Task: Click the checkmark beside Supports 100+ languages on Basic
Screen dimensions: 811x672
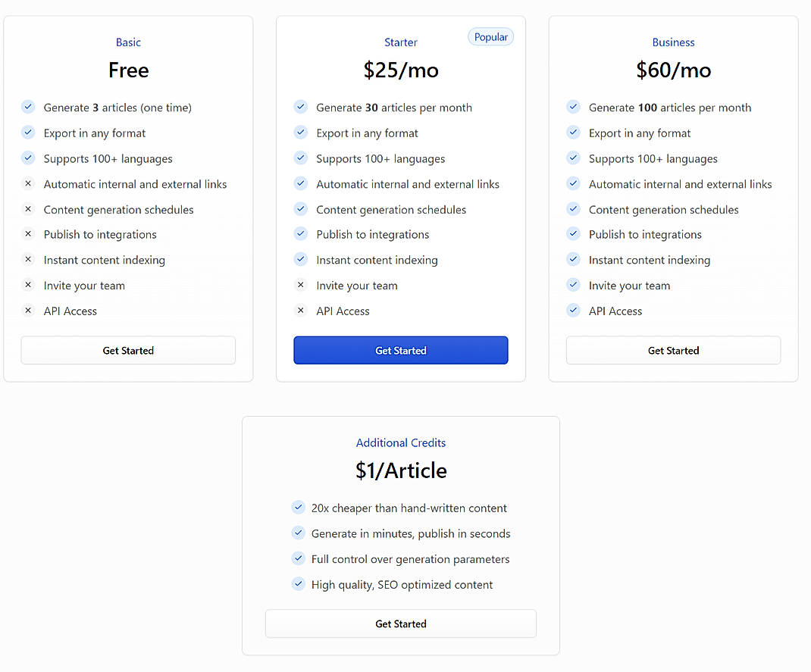Action: click(x=28, y=158)
